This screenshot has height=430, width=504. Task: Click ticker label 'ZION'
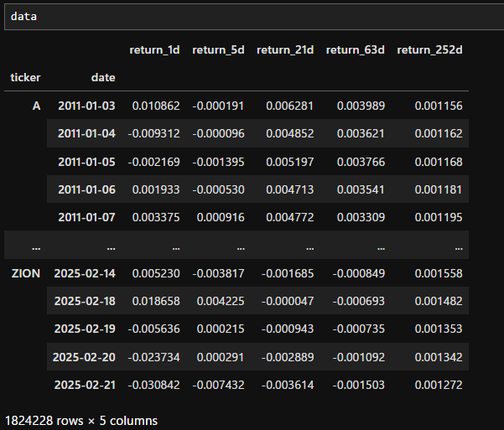26,273
